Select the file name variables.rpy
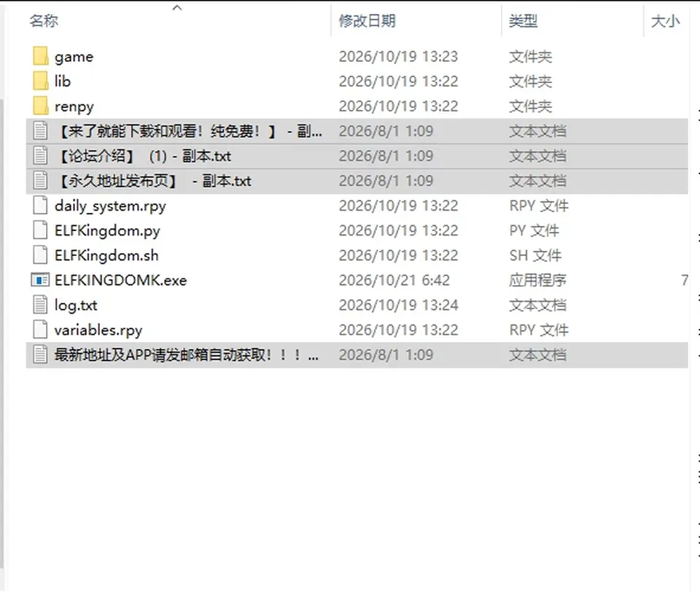This screenshot has height=592, width=700. coord(98,330)
